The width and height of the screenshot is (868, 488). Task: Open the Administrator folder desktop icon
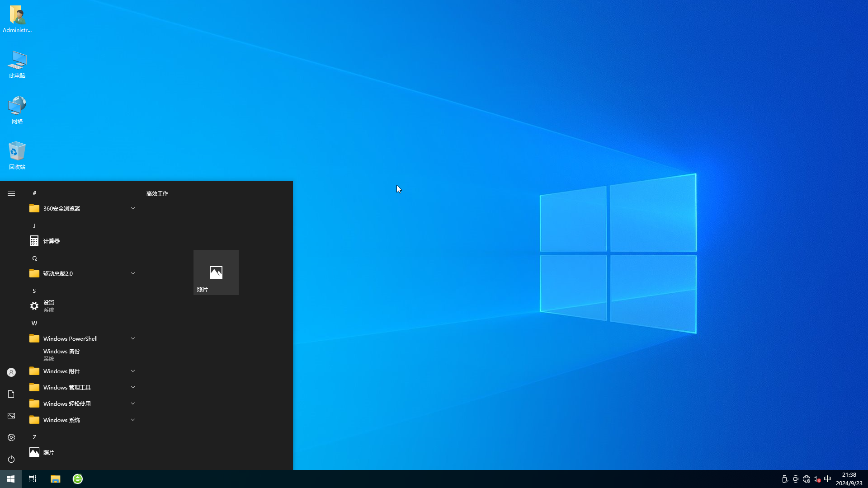(x=17, y=19)
